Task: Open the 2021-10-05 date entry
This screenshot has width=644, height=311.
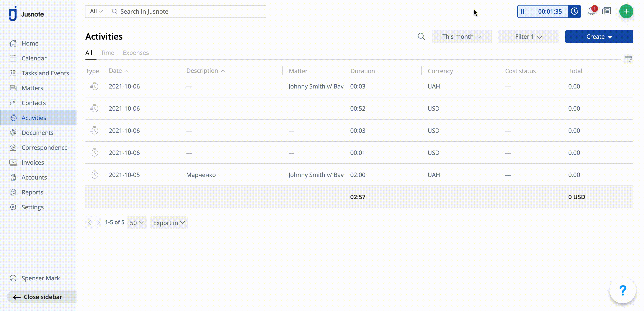Action: 124,175
